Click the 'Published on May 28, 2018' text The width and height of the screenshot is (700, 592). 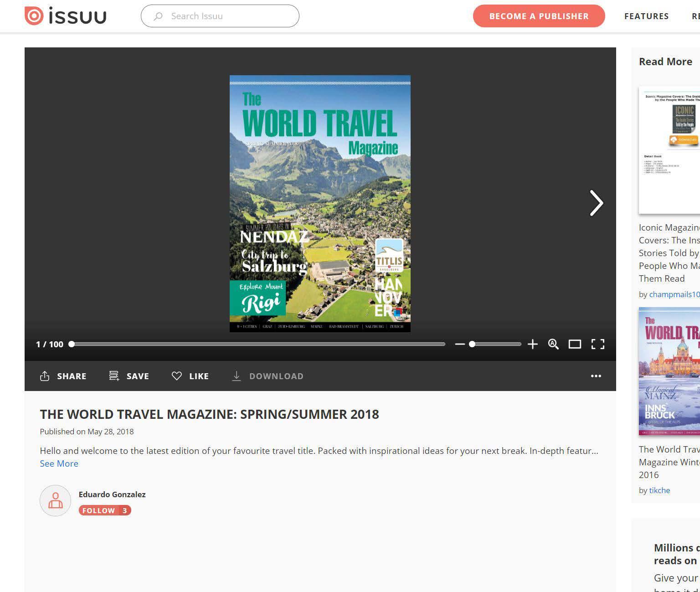(87, 432)
